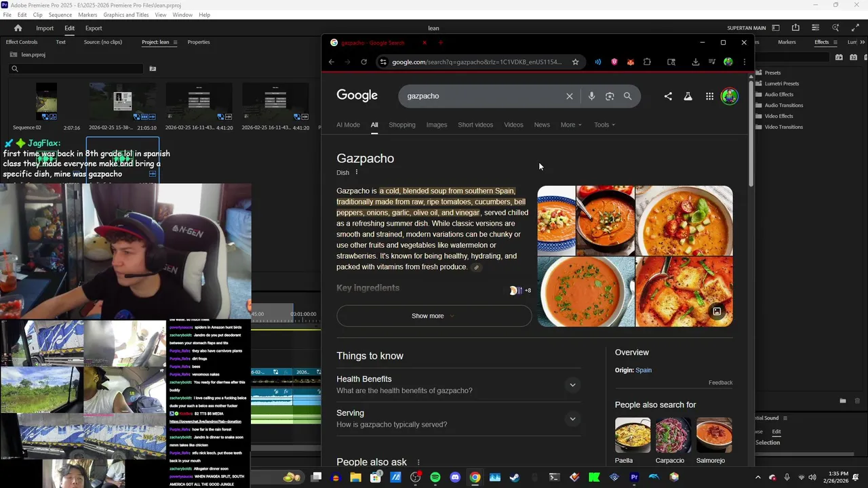
Task: Switch to Effect Controls panel tab
Action: [22, 42]
